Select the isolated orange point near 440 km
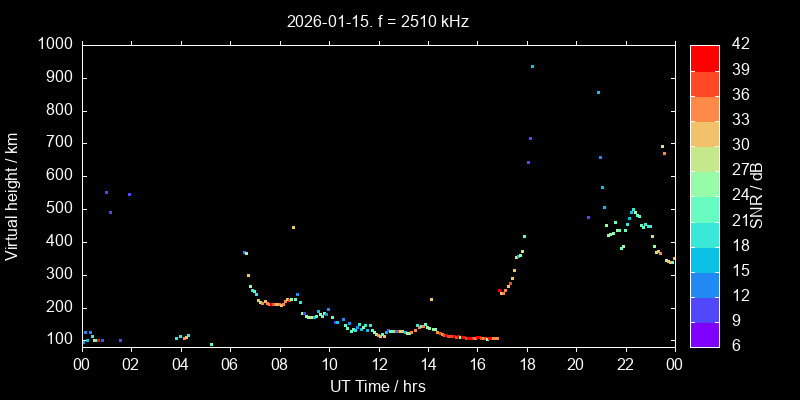The height and width of the screenshot is (400, 800). [293, 228]
